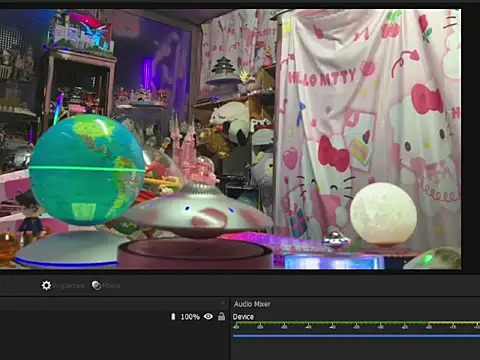Image resolution: width=480 pixels, height=360 pixels.
Task: Click the Hello Kitty curtain text in the preview
Action: coord(322,78)
